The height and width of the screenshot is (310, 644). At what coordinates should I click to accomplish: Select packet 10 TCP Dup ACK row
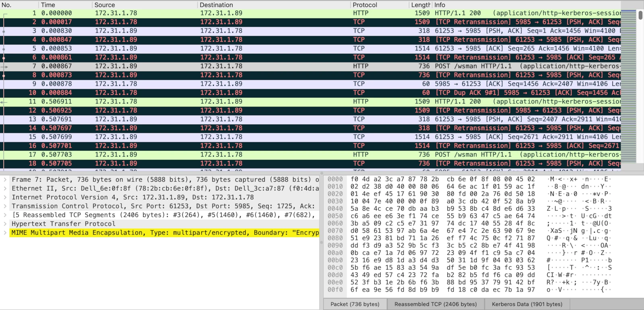(310, 93)
